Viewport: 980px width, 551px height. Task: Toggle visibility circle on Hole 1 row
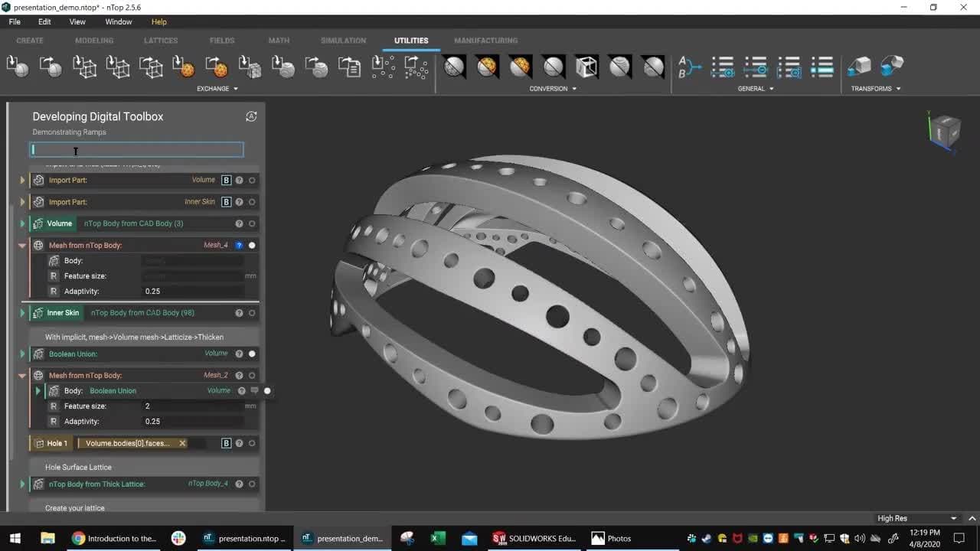tap(252, 443)
